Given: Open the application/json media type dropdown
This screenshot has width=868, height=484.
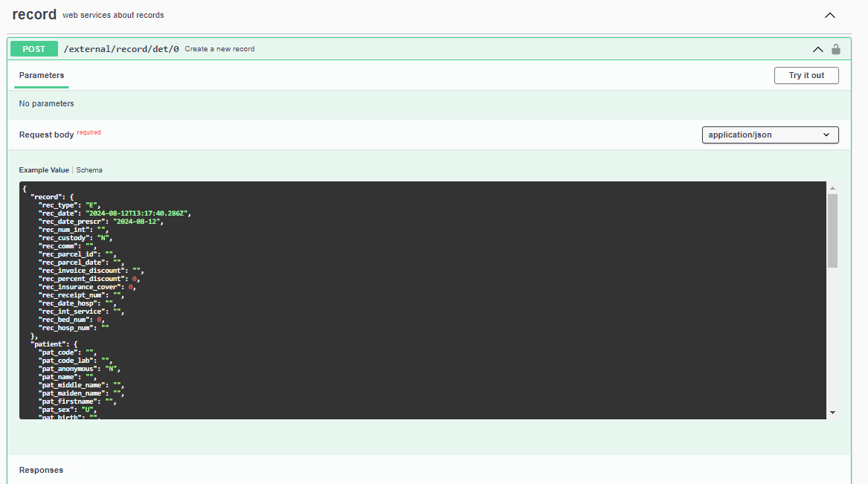Looking at the screenshot, I should pyautogui.click(x=770, y=135).
